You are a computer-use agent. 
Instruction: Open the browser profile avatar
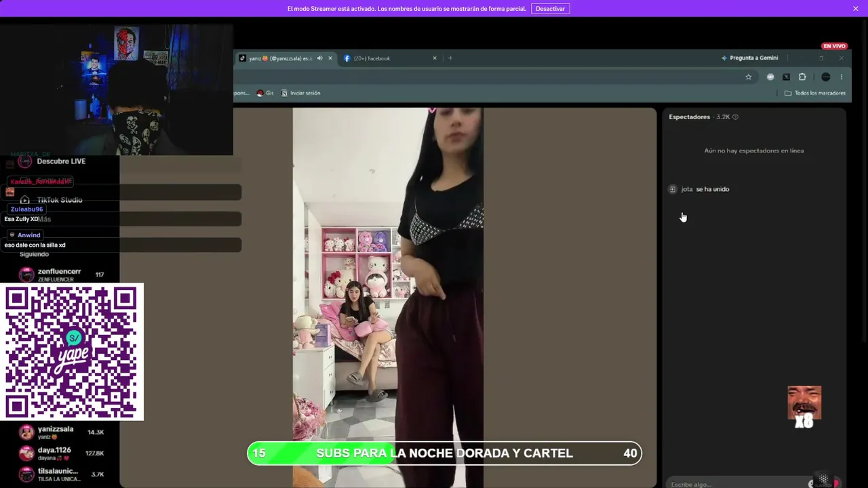point(825,77)
